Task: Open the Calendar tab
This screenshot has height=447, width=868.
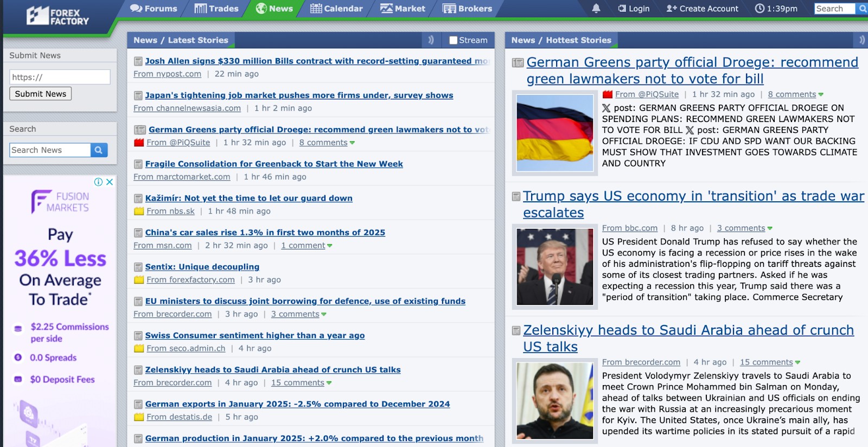Action: click(x=336, y=9)
